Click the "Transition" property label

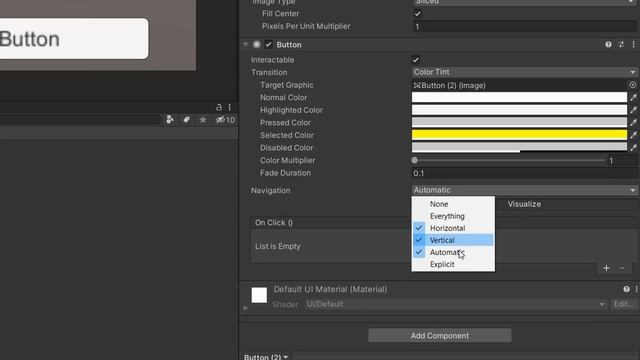269,72
